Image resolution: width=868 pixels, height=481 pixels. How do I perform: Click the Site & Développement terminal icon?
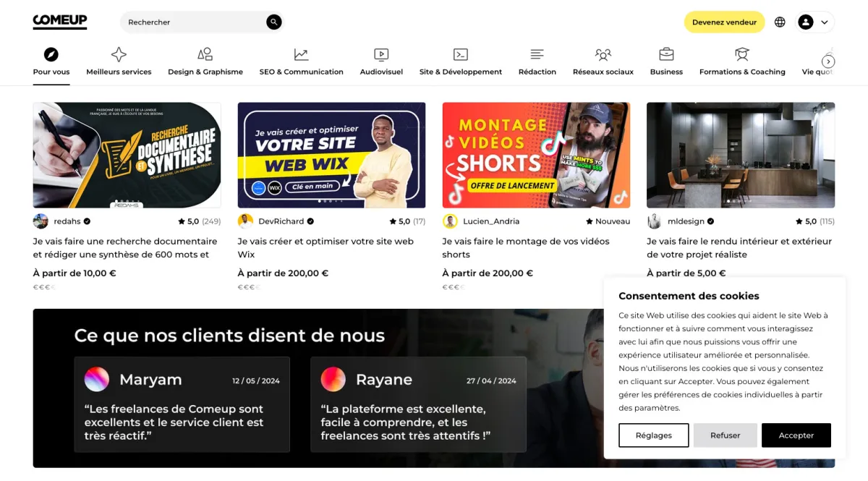(x=461, y=54)
